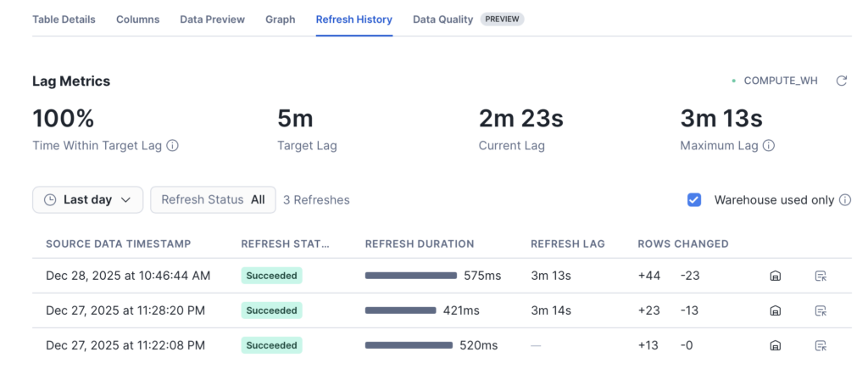Select the Succeeded status badge in first row
The image size is (868, 369).
coord(271,276)
